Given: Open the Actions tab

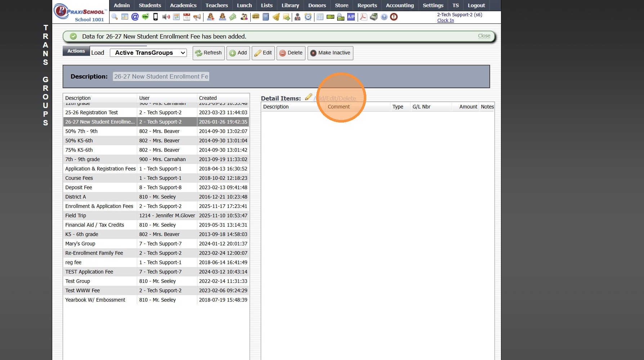Looking at the screenshot, I should [x=76, y=51].
